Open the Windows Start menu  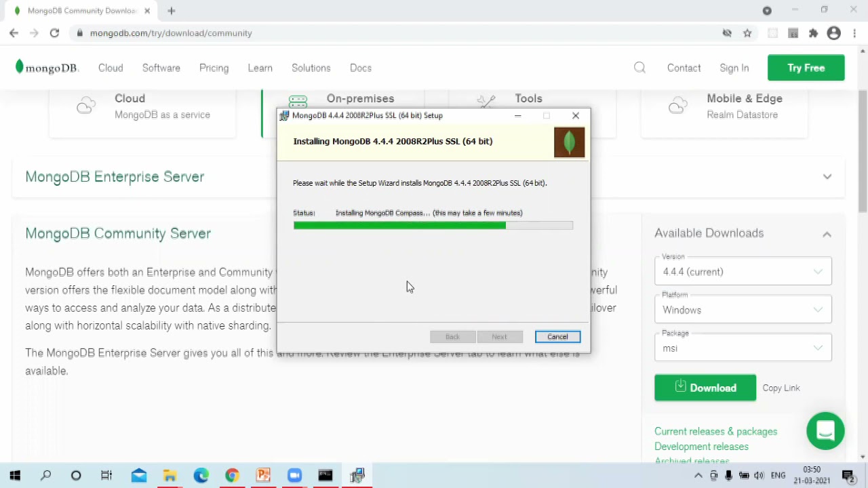tap(15, 476)
